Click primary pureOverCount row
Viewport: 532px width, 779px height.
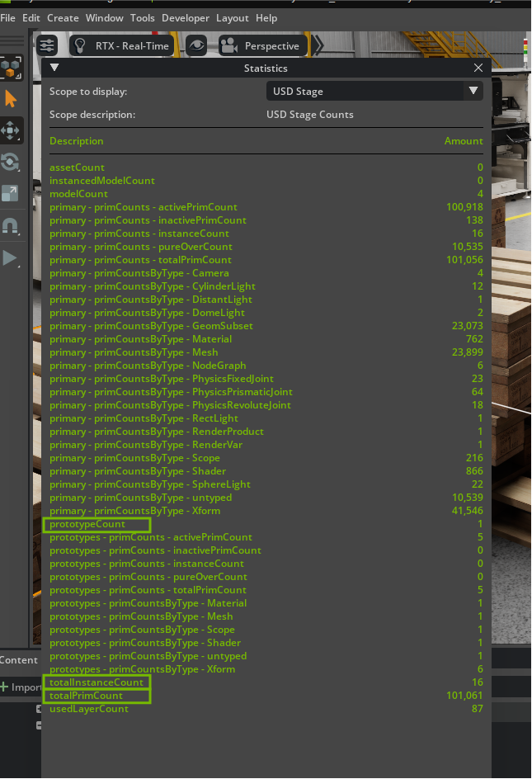point(266,247)
